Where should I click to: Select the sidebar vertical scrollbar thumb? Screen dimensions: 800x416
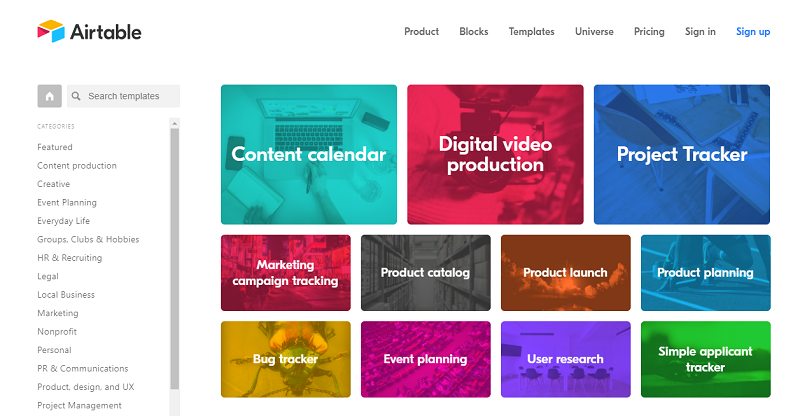(x=174, y=259)
